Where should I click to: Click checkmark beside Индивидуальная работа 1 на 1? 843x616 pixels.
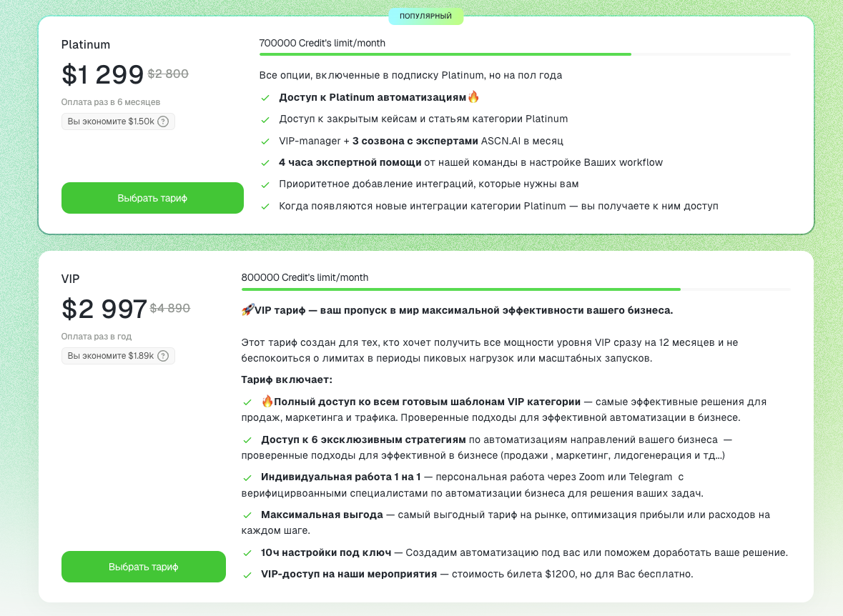(x=247, y=477)
